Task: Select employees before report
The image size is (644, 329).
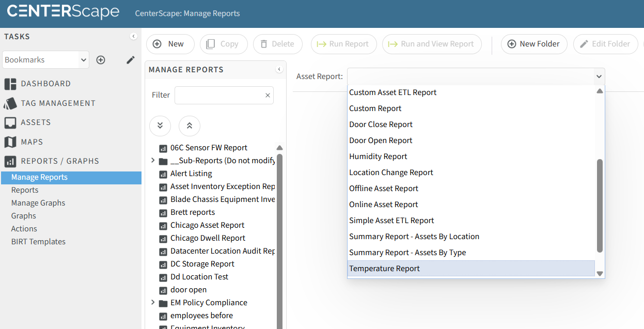Action: point(196,316)
